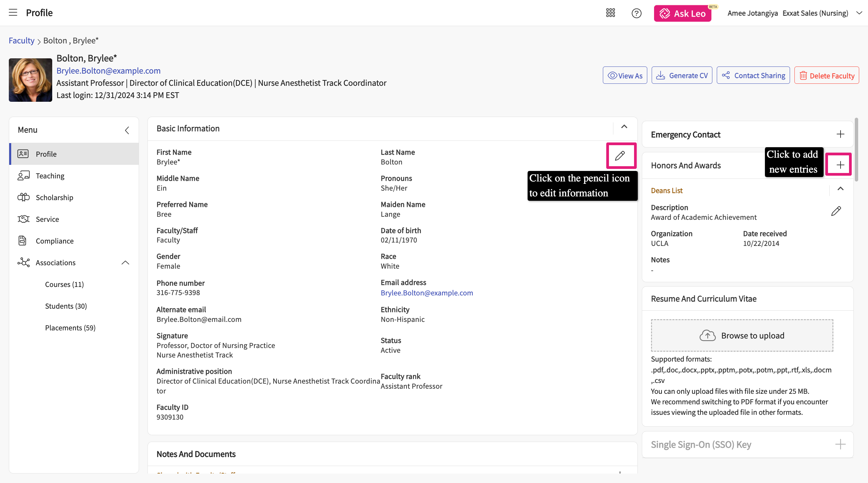Click View As eye button
The image size is (868, 483).
coord(625,76)
